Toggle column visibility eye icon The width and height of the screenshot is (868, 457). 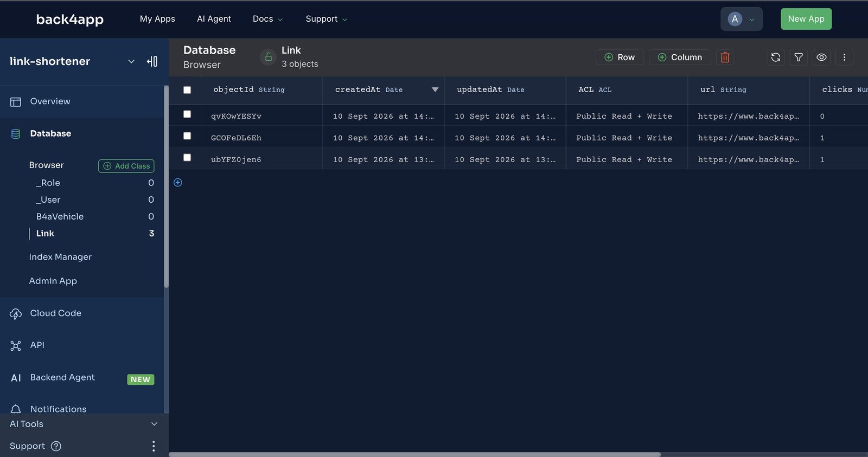821,57
